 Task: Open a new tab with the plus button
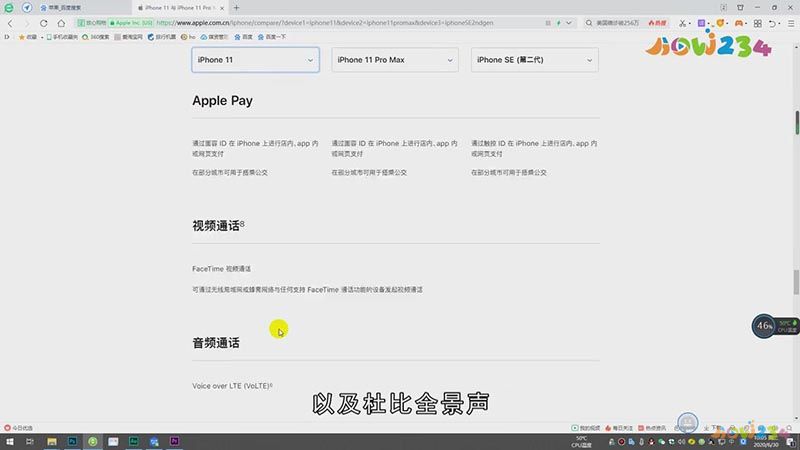[x=236, y=8]
